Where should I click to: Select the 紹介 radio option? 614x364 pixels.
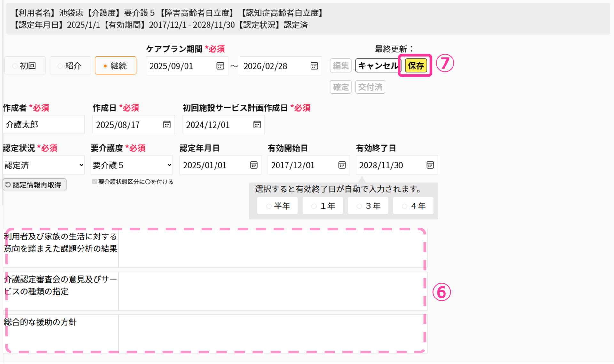70,66
